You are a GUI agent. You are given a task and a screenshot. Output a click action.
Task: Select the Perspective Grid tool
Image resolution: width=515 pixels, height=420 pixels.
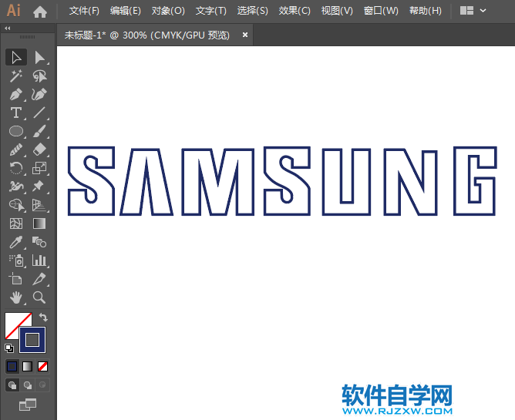point(40,205)
